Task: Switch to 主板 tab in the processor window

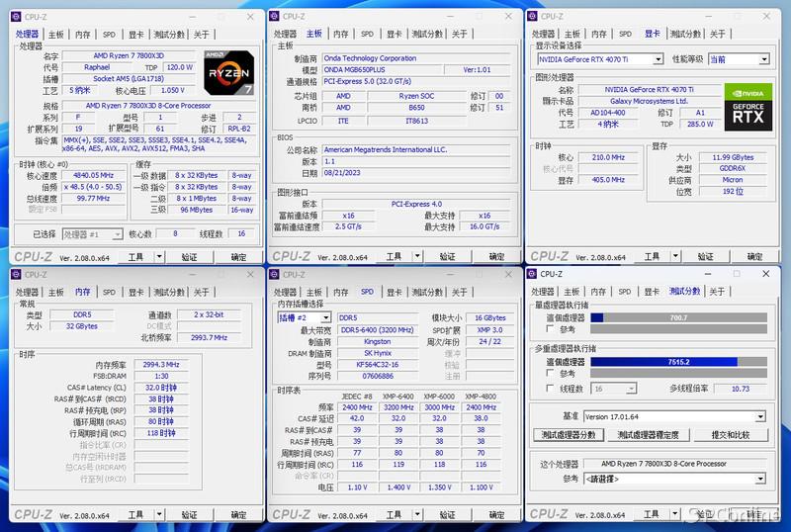Action: tap(56, 35)
